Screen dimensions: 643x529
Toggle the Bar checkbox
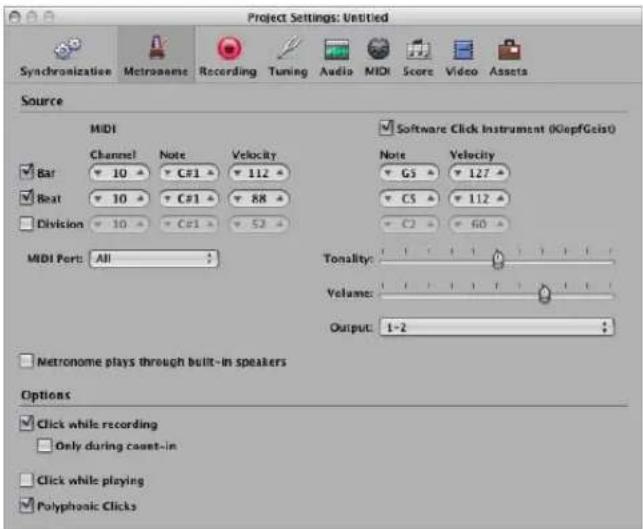27,172
